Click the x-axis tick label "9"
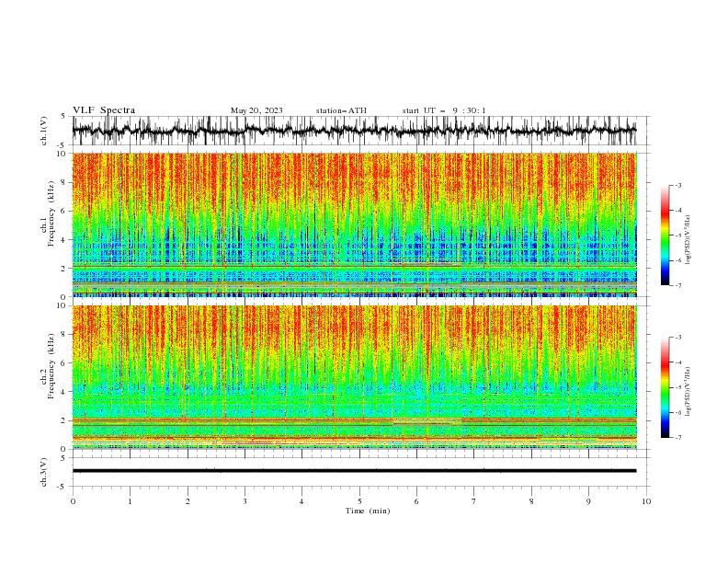The image size is (728, 563). [x=588, y=501]
